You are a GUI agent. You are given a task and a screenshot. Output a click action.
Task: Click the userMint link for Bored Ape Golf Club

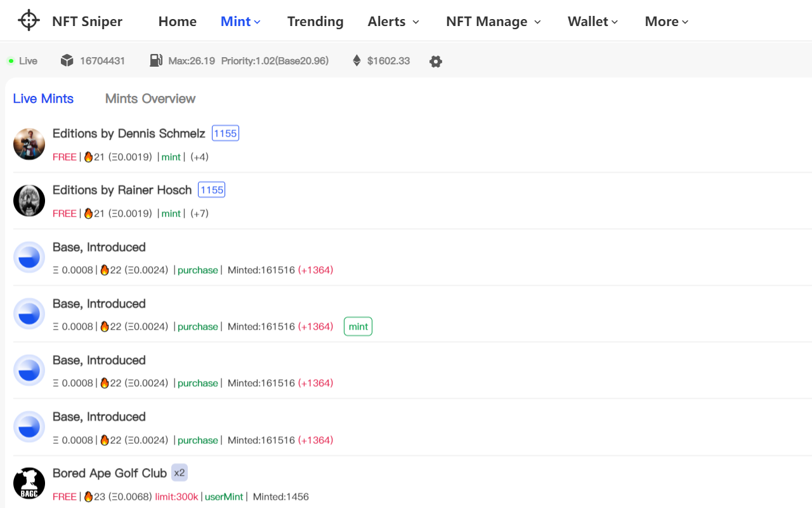point(224,497)
